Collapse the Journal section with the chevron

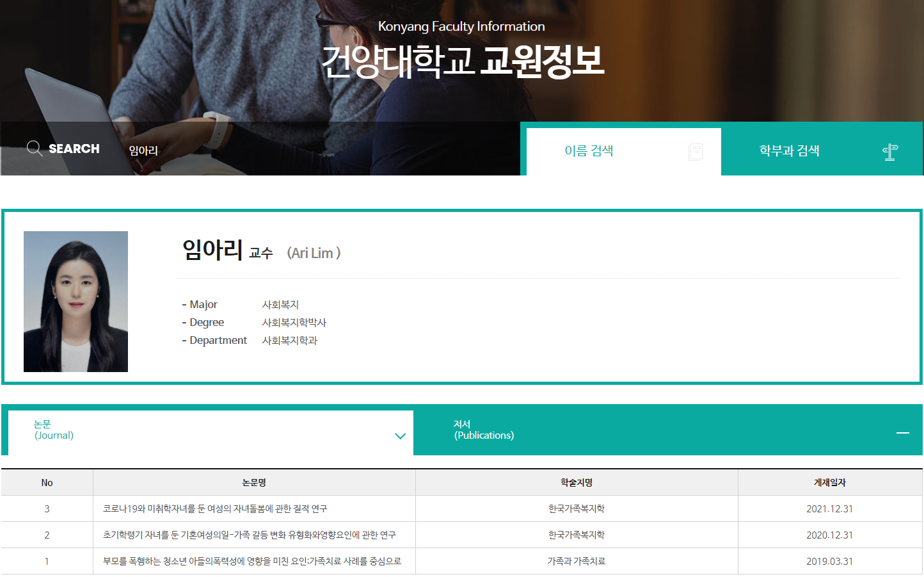tap(401, 436)
